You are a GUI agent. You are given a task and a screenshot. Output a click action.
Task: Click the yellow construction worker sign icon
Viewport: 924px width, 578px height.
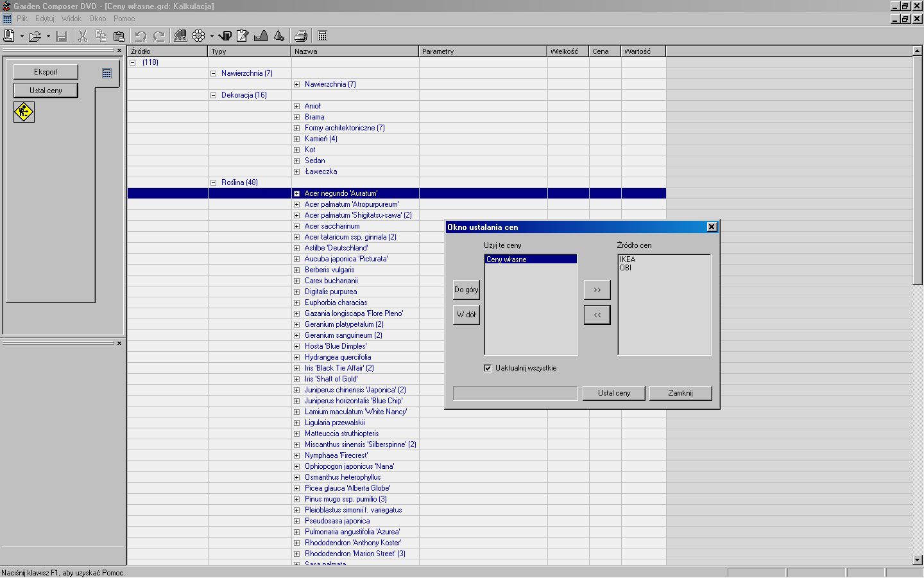[x=24, y=112]
